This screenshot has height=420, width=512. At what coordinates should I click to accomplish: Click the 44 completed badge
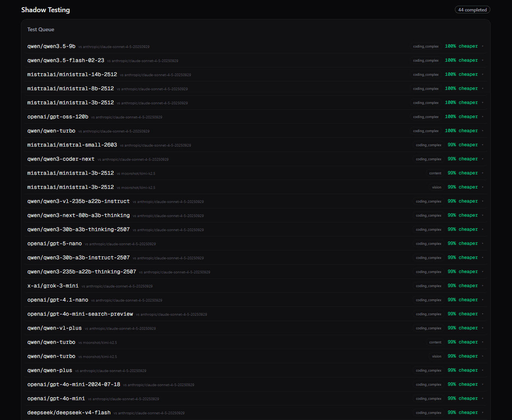tap(472, 10)
